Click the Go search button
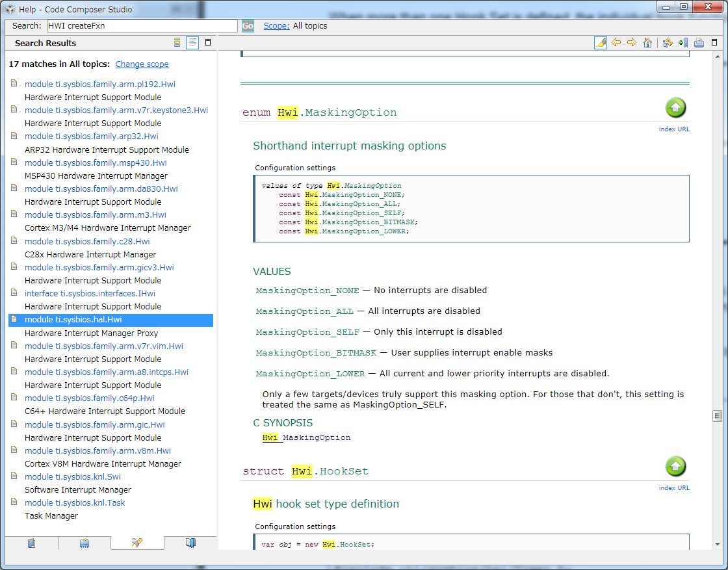728x570 pixels. 248,26
